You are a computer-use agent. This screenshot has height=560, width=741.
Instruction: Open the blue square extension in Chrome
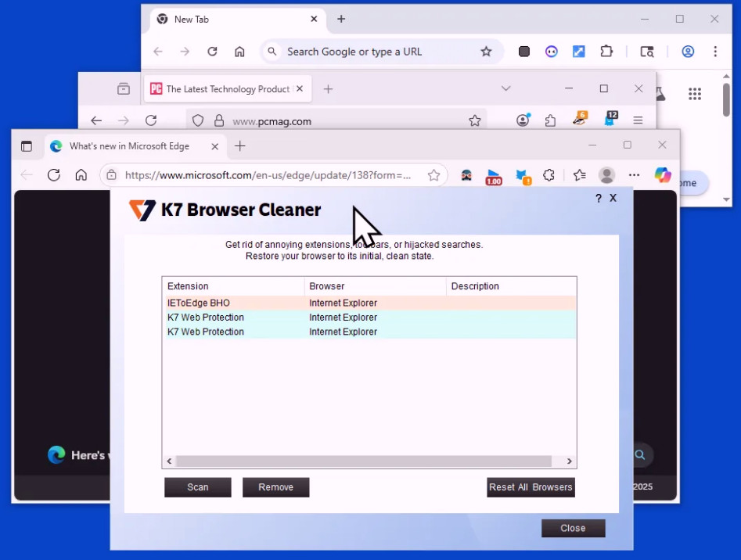click(x=579, y=52)
